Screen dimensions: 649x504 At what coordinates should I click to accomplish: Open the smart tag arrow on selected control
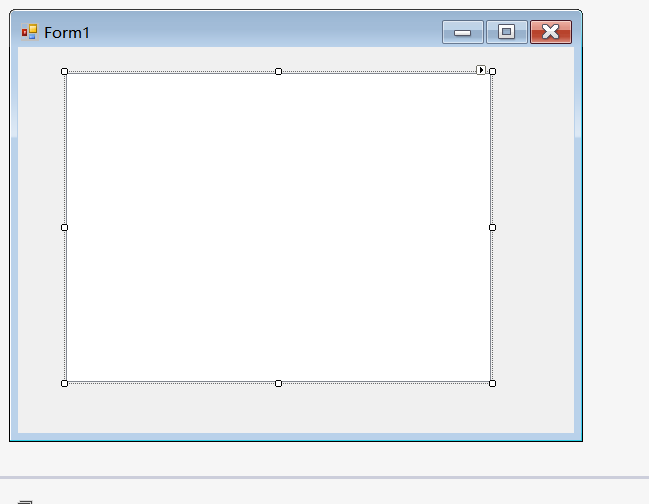pos(481,70)
